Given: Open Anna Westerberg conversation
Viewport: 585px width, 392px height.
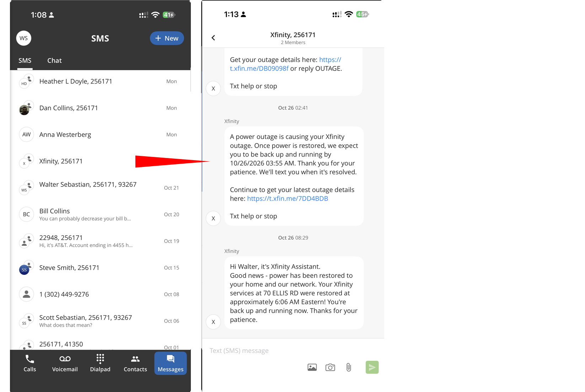Looking at the screenshot, I should (100, 135).
